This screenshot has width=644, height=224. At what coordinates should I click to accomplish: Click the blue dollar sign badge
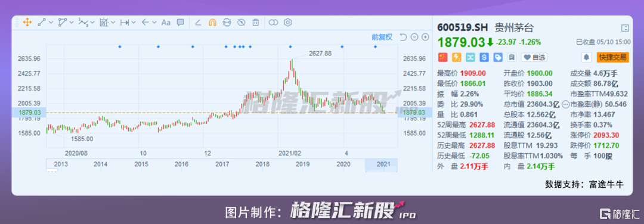pos(484,57)
